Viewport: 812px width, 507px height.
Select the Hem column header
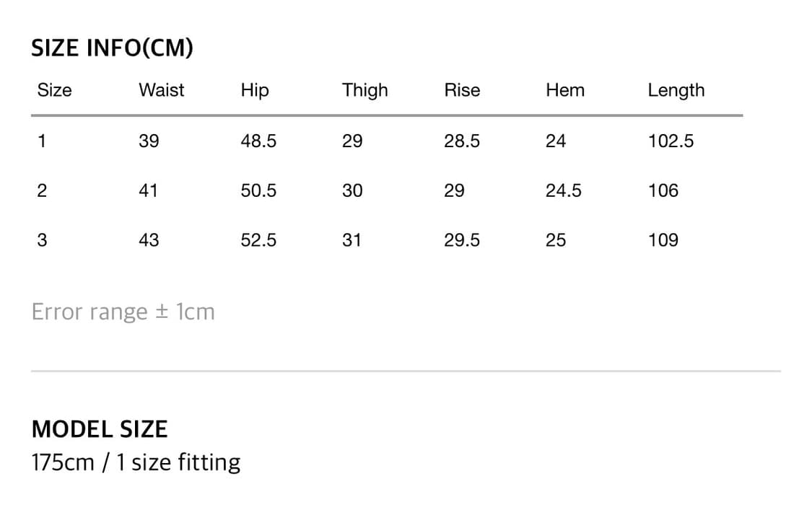coord(565,90)
